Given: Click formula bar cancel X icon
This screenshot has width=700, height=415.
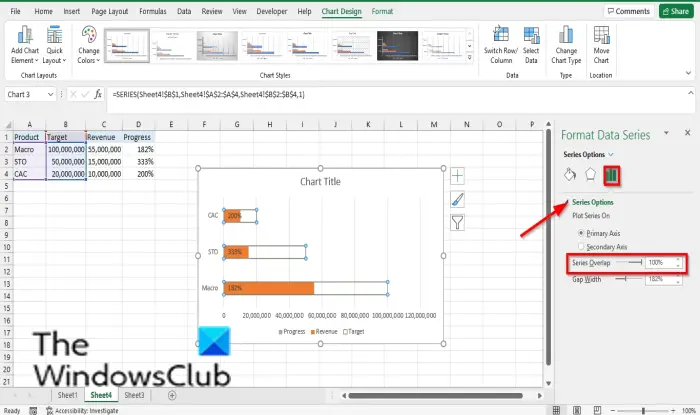Looking at the screenshot, I should pos(73,94).
